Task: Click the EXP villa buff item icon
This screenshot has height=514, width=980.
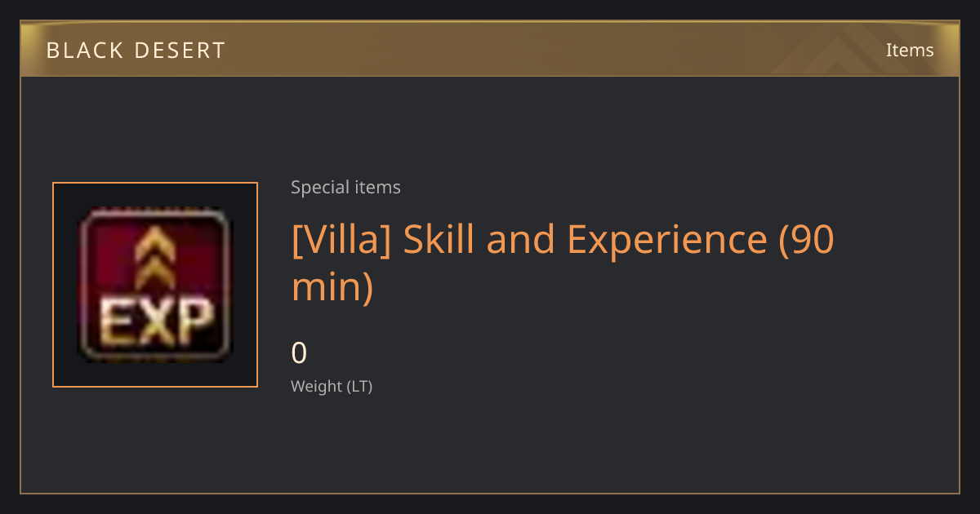Action: [x=155, y=284]
